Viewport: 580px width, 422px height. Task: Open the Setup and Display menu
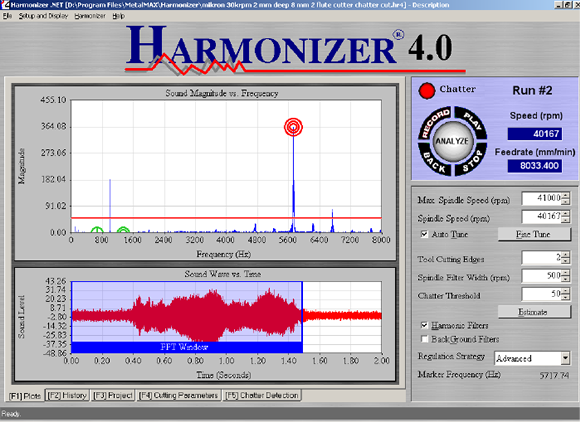43,16
